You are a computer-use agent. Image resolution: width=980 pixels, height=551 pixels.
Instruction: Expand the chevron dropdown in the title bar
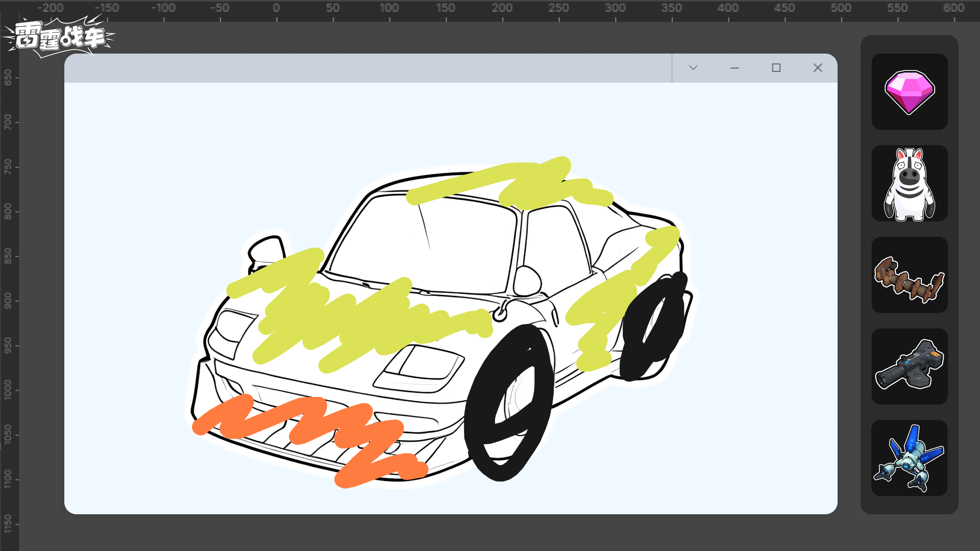[693, 68]
